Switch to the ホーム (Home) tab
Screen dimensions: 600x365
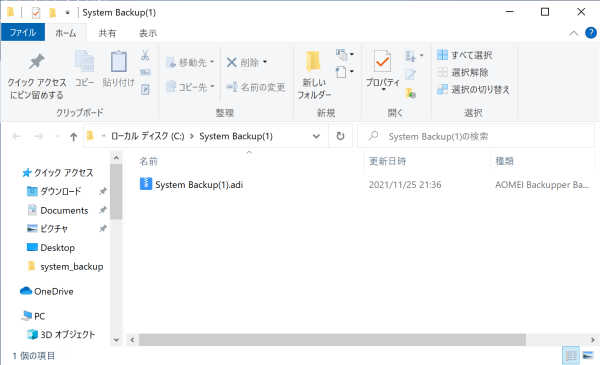tap(66, 33)
